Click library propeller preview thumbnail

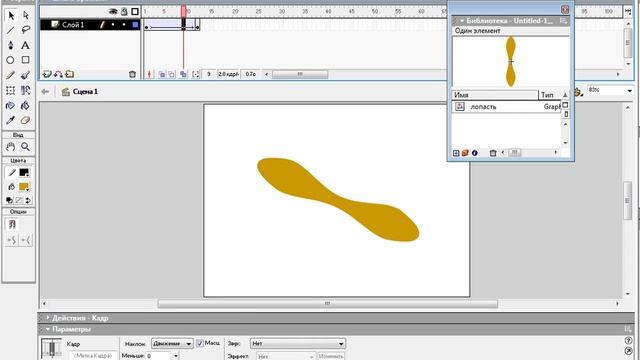click(511, 61)
